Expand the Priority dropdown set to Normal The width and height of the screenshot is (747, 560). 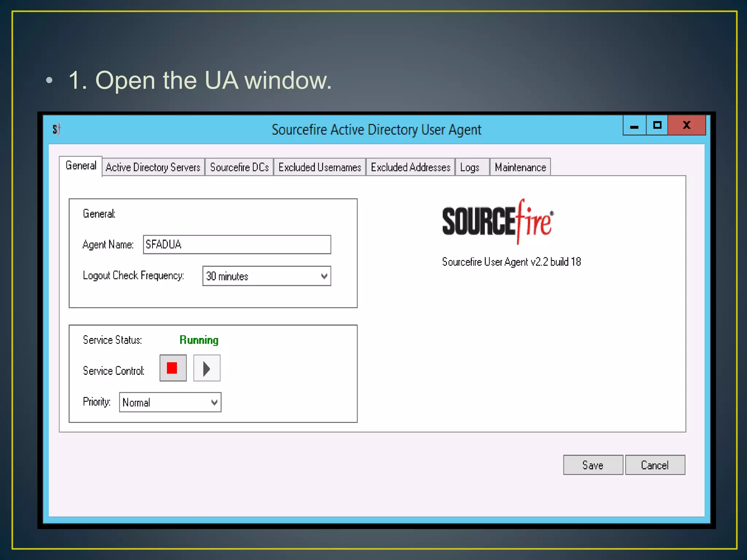coord(170,402)
